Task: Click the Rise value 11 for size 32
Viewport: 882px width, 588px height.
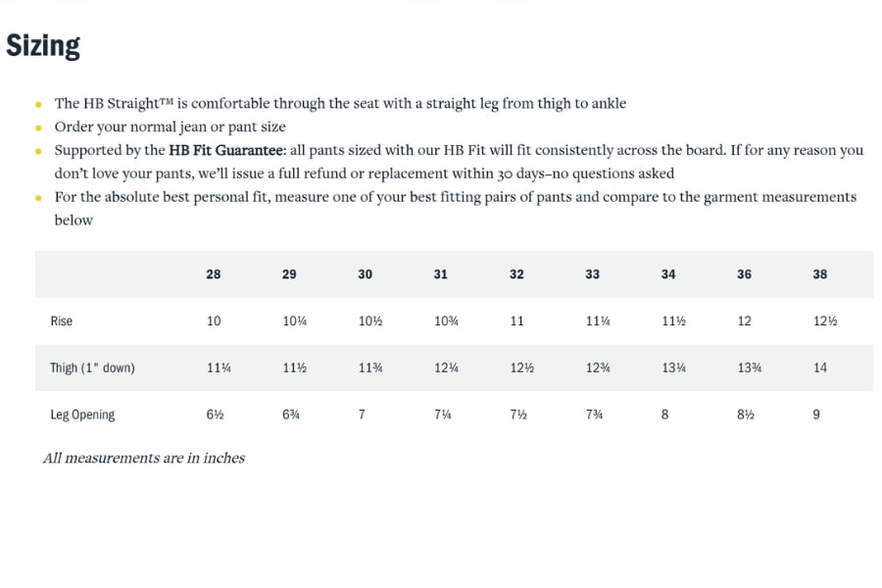Action: (x=516, y=320)
